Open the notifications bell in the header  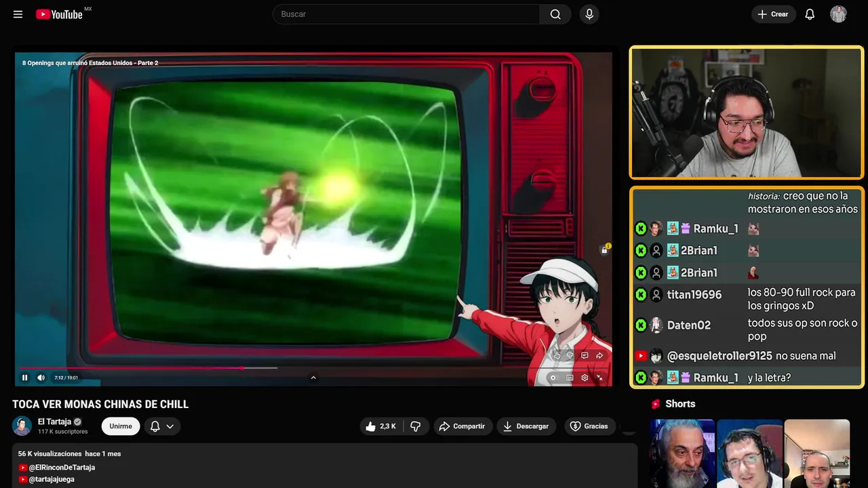810,14
